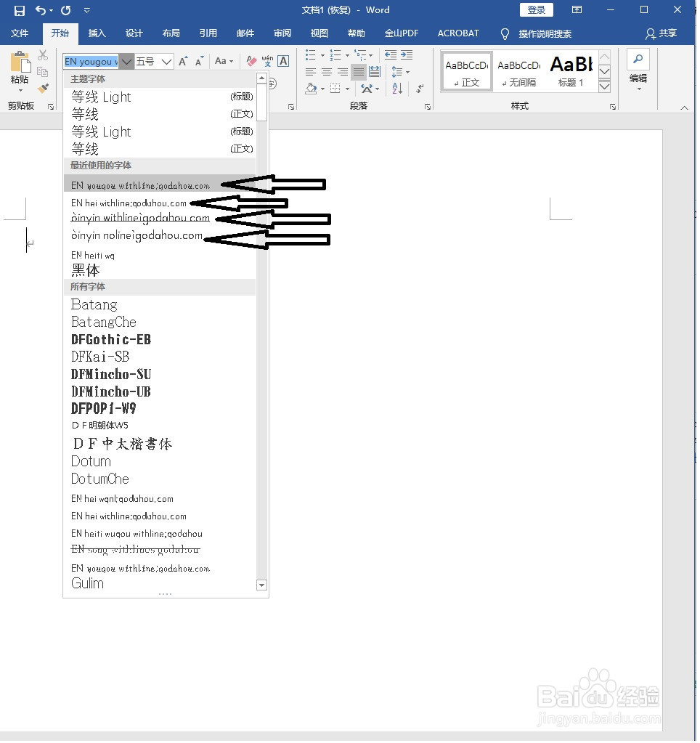Screen dimensions: 700x743
Task: Toggle distributed alignment
Action: pyautogui.click(x=375, y=72)
